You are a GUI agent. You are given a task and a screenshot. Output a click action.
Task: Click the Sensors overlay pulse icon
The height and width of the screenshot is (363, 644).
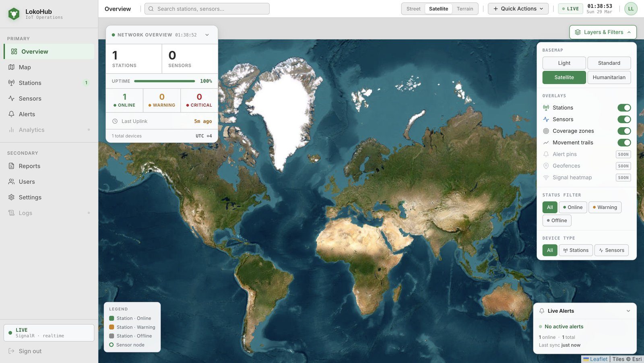[x=546, y=120]
